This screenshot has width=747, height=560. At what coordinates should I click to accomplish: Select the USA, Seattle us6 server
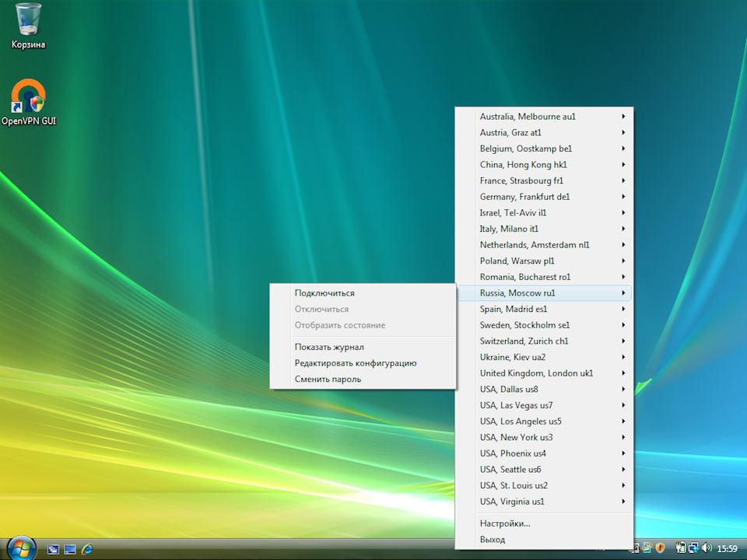click(x=544, y=470)
